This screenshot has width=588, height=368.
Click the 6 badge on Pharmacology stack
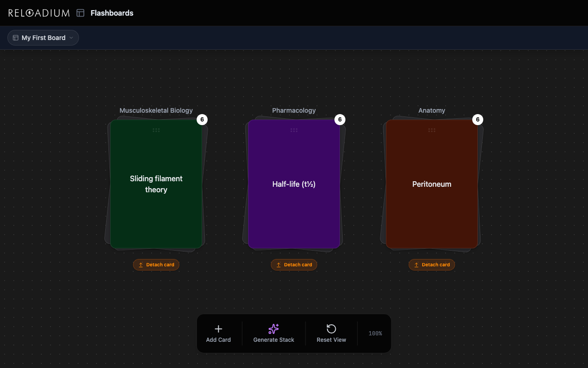[x=340, y=119]
